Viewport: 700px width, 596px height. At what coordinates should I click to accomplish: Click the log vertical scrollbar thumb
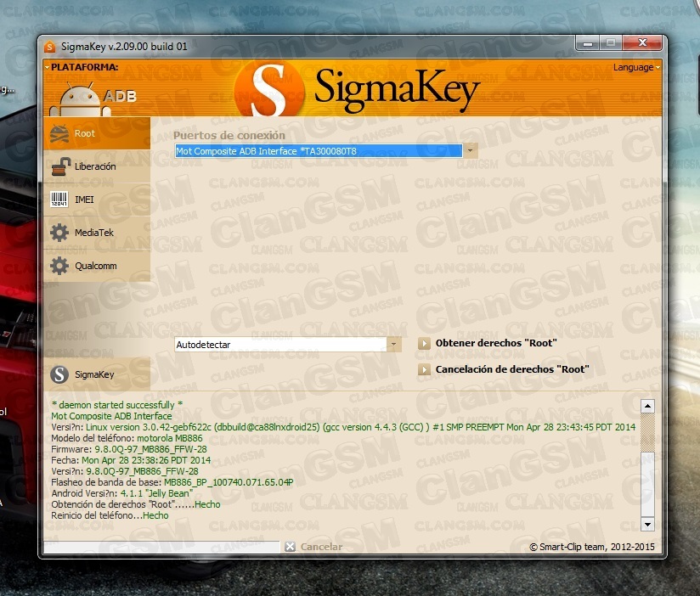[x=647, y=484]
